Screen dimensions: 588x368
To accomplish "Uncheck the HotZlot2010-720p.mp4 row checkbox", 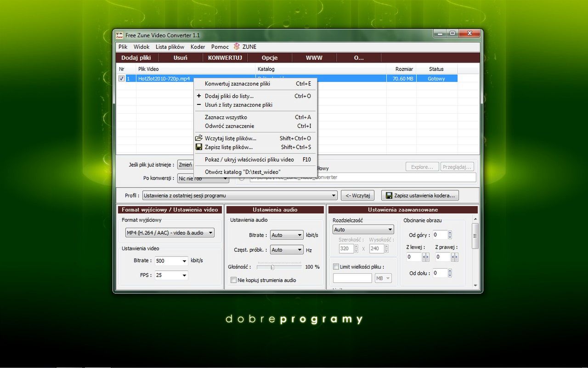I will click(x=121, y=79).
